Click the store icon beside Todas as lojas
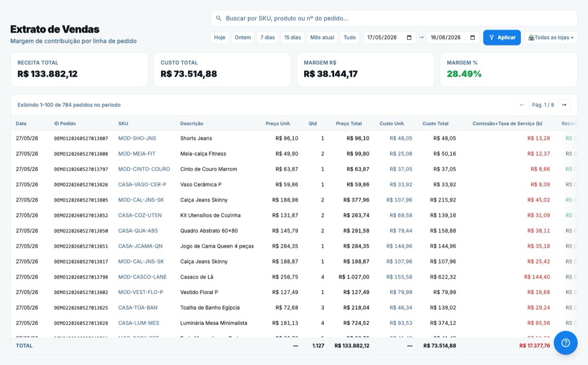The image size is (588, 365). [531, 38]
